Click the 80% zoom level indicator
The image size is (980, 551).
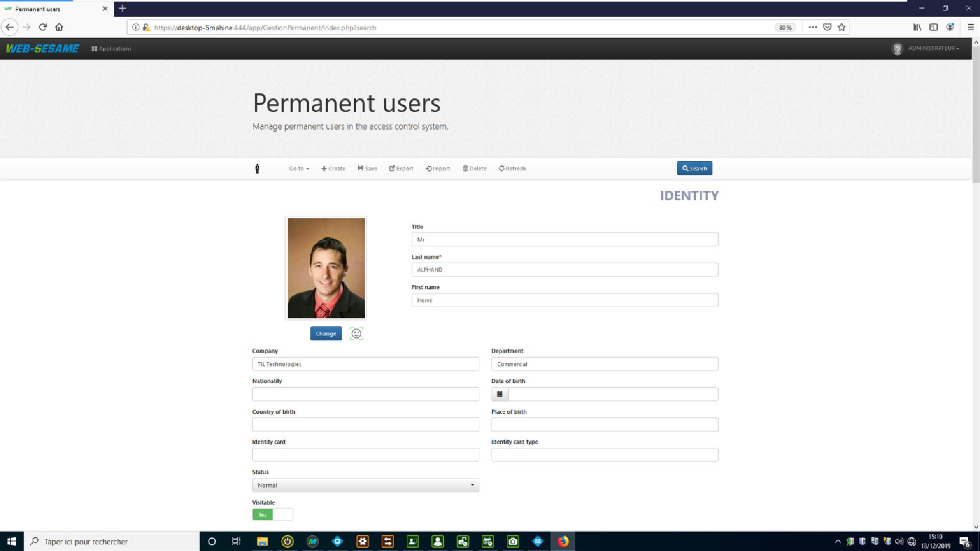click(785, 28)
